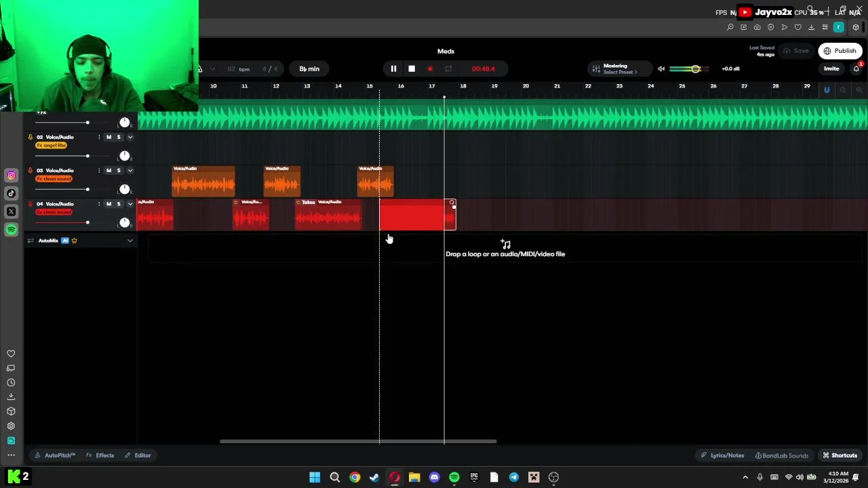Arm record microphone icon on track 02
Image resolution: width=868 pixels, height=488 pixels.
point(30,137)
